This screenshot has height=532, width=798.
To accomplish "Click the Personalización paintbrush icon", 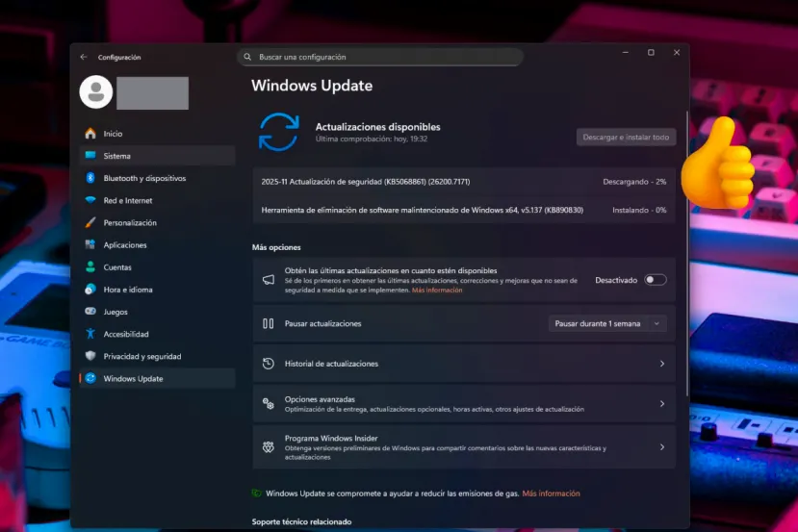I will click(90, 222).
